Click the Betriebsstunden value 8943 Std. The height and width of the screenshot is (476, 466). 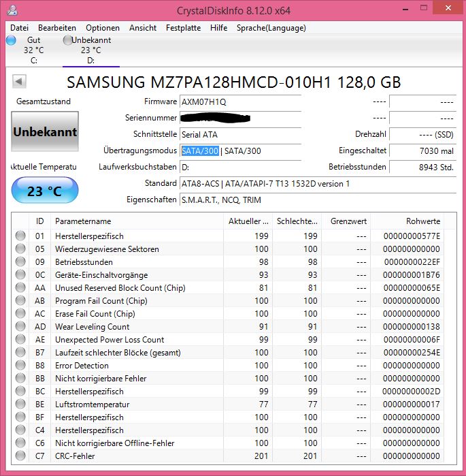(x=422, y=168)
